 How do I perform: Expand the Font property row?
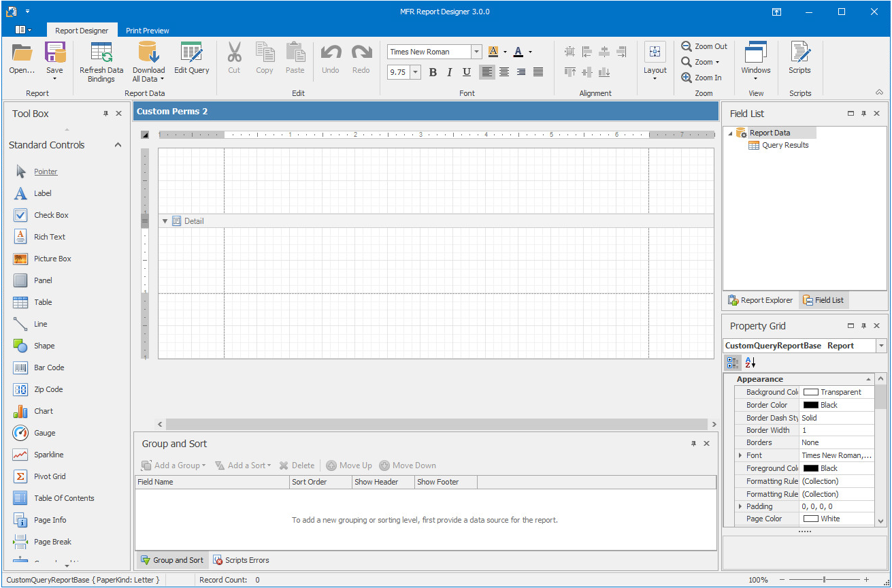tap(740, 455)
